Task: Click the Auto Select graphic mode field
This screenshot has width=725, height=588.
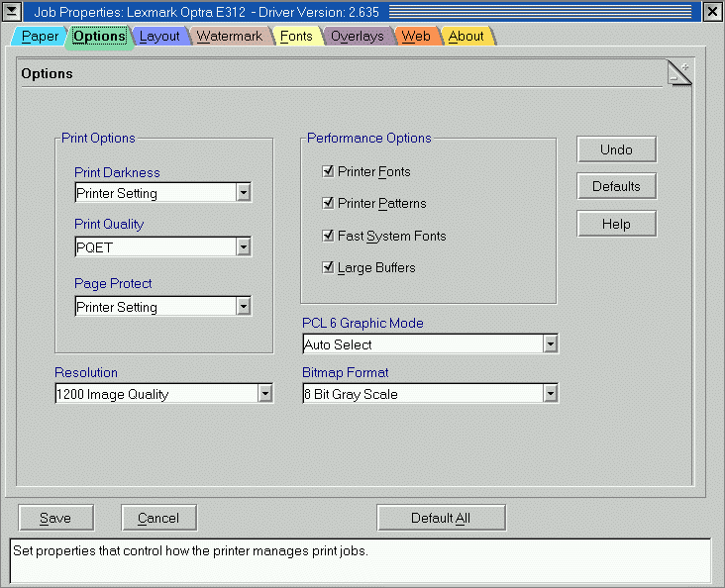Action: [423, 343]
